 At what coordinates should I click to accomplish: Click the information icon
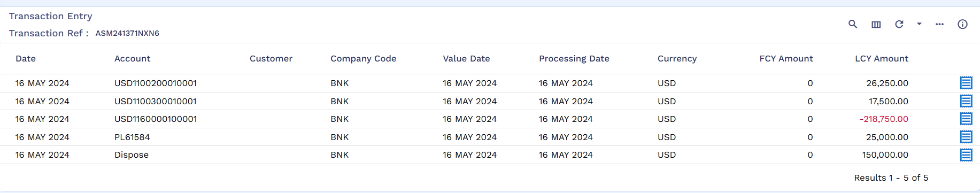coord(962,24)
